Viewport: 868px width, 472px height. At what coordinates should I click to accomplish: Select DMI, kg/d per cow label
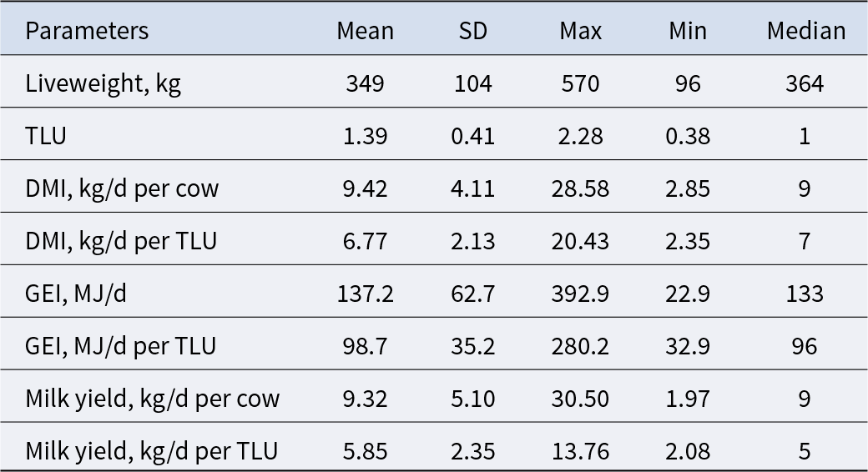(122, 188)
